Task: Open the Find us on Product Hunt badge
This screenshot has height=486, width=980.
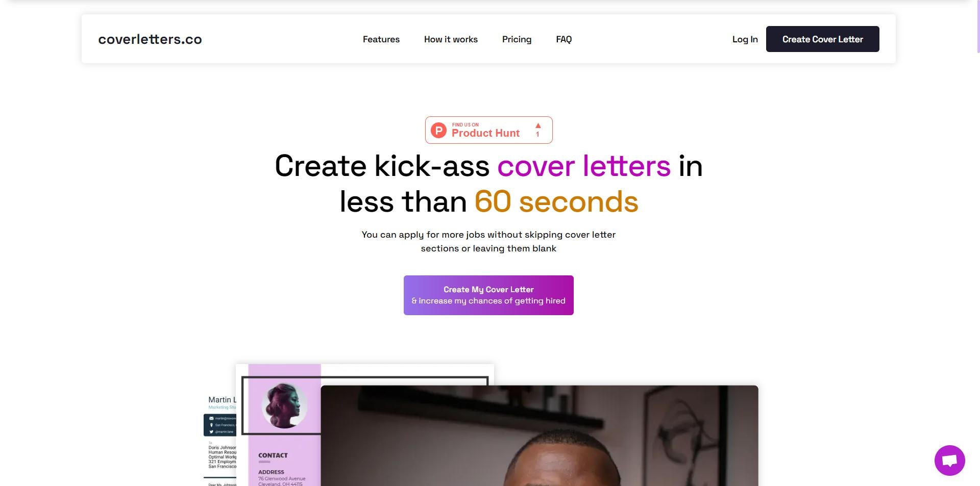Action: coord(488,130)
